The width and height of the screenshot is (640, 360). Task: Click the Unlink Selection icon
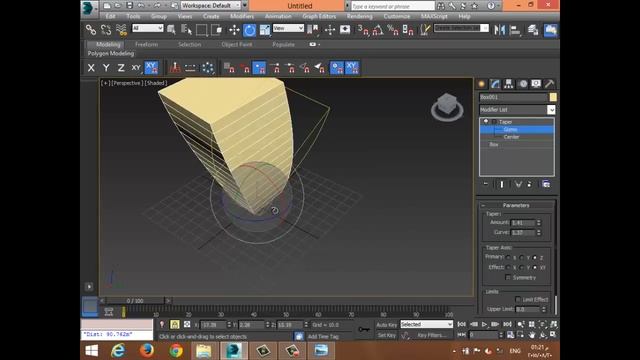point(106,30)
